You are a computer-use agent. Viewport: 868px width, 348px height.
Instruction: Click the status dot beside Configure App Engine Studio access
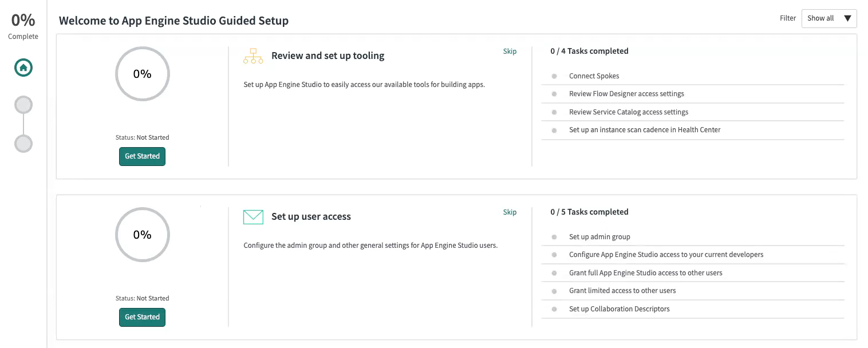(x=554, y=255)
